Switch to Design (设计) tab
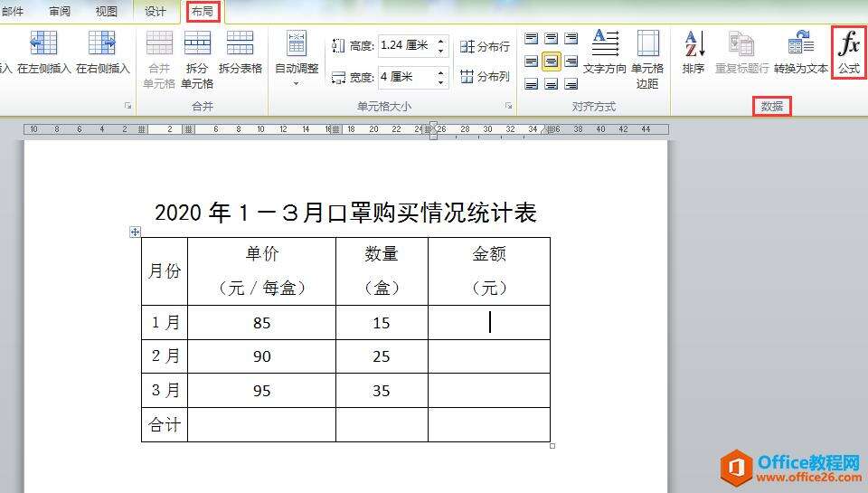The width and height of the screenshot is (868, 493). 155,11
